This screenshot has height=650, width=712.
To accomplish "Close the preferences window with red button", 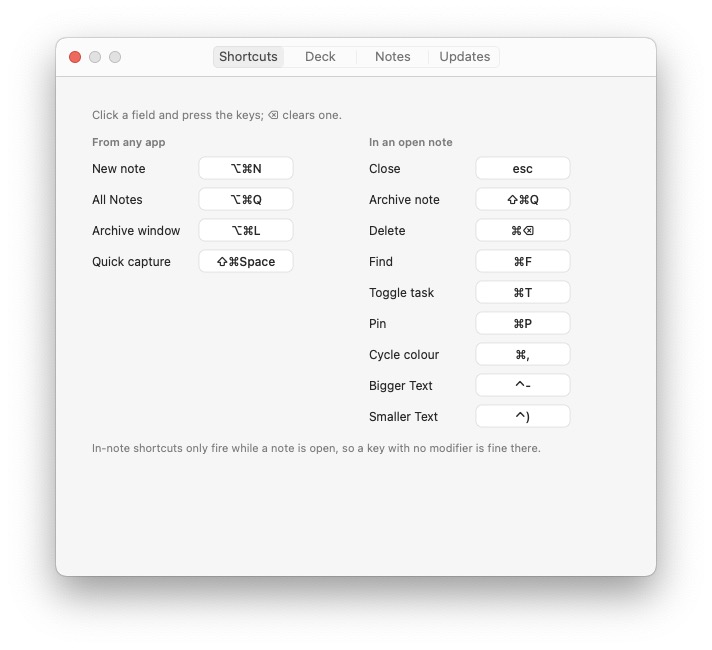I will click(75, 57).
